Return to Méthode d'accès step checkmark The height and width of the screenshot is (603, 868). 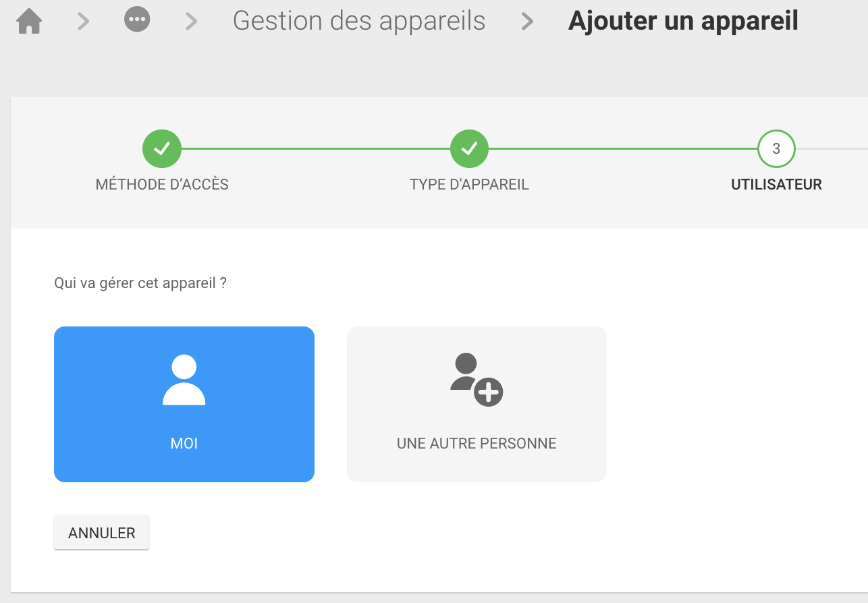point(162,148)
